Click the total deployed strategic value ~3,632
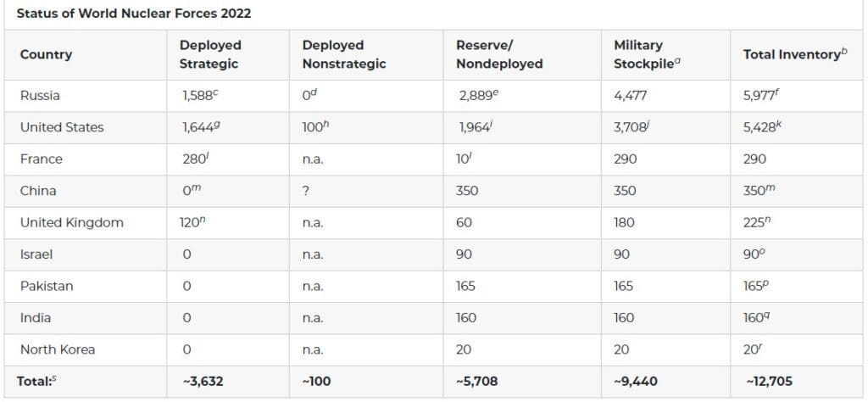The height and width of the screenshot is (402, 868). click(x=203, y=382)
